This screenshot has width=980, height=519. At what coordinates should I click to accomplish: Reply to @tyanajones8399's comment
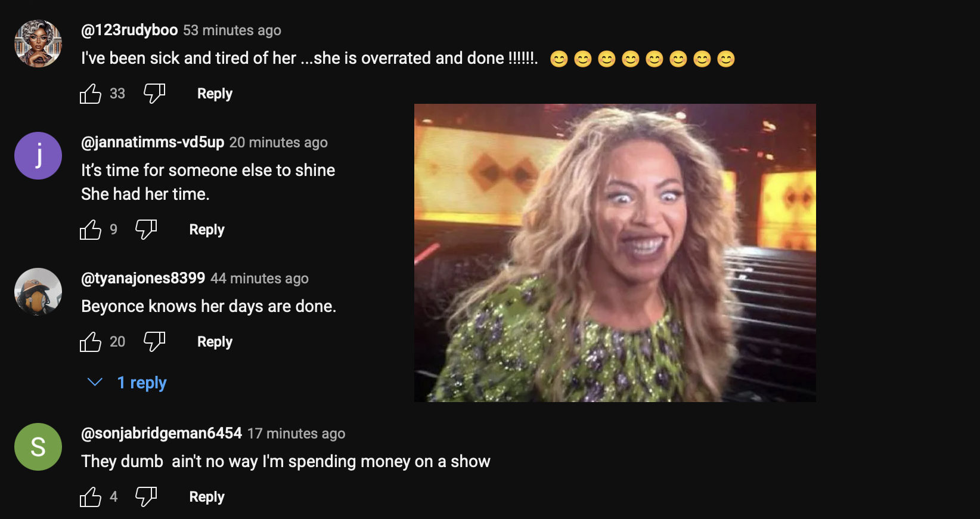pos(215,342)
